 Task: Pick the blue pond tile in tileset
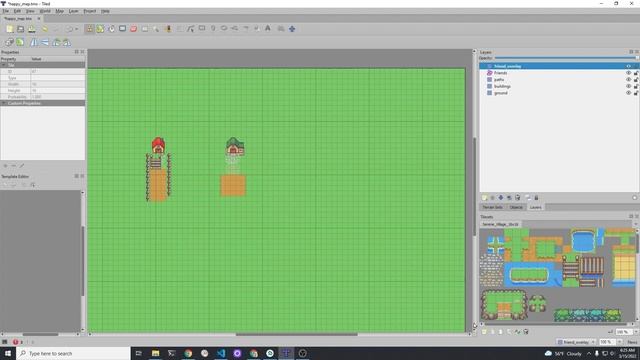[583, 241]
